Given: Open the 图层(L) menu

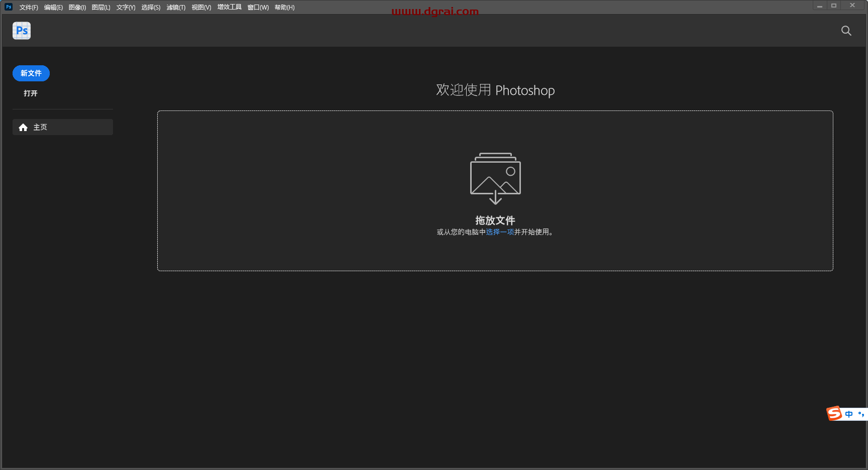Looking at the screenshot, I should (101, 7).
